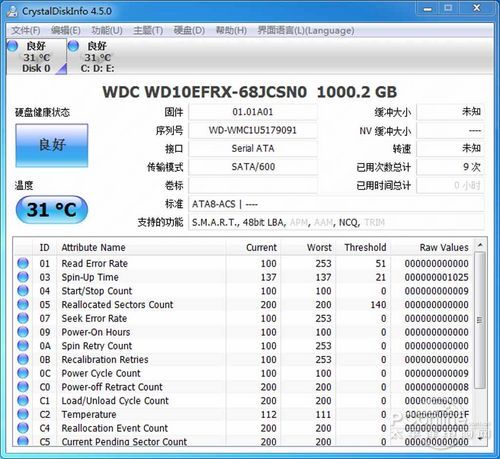
Task: Click the interface field Serial ATA
Action: point(253,149)
